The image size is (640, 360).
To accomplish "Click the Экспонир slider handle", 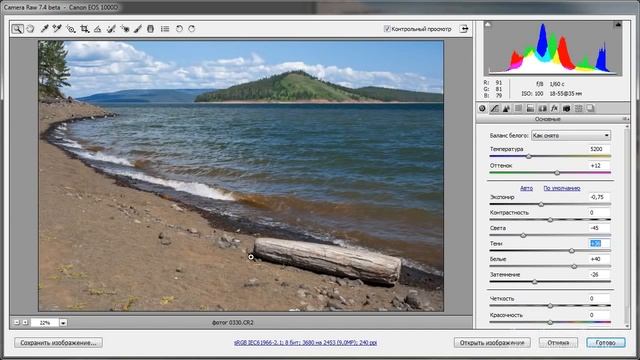I will pos(541,204).
